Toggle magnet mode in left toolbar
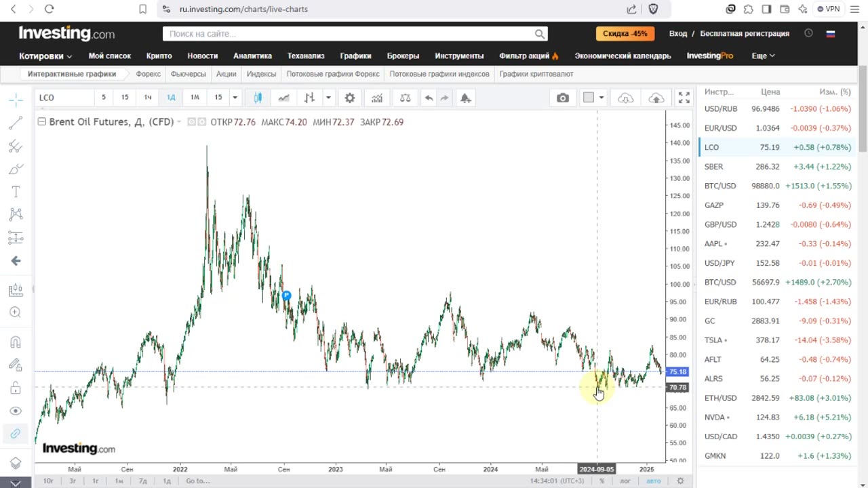 (x=16, y=342)
